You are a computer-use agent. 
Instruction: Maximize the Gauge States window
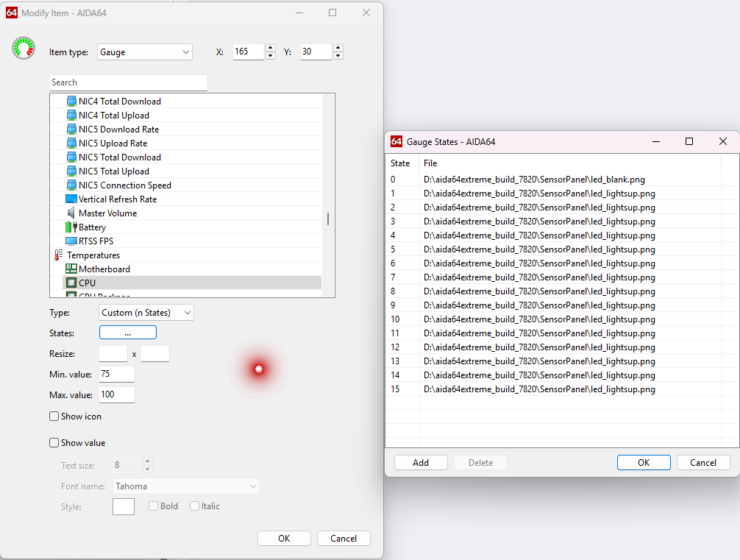coord(689,141)
